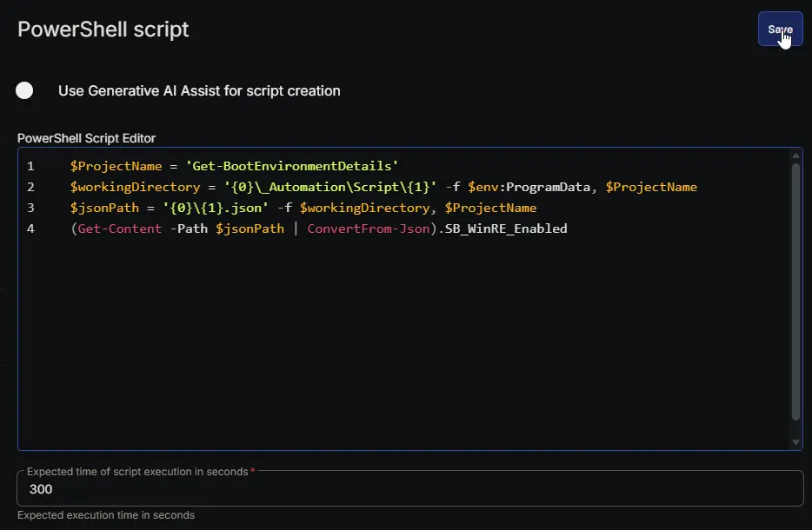Click $workingDirectory variable on line 2
This screenshot has height=530, width=812.
click(135, 187)
